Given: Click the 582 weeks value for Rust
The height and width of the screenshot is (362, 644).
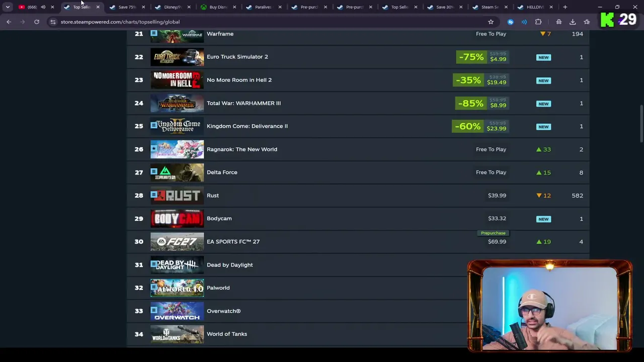Looking at the screenshot, I should click(x=577, y=196).
